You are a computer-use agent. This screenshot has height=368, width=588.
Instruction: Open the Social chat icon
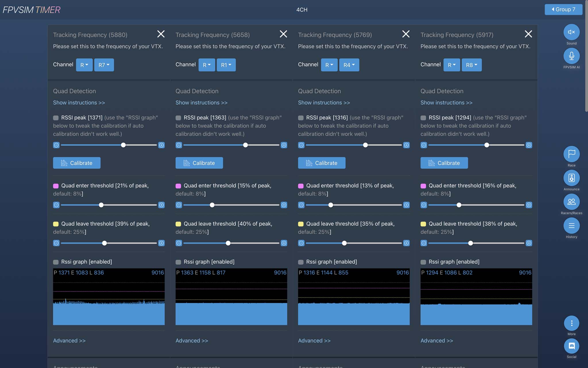[571, 346]
